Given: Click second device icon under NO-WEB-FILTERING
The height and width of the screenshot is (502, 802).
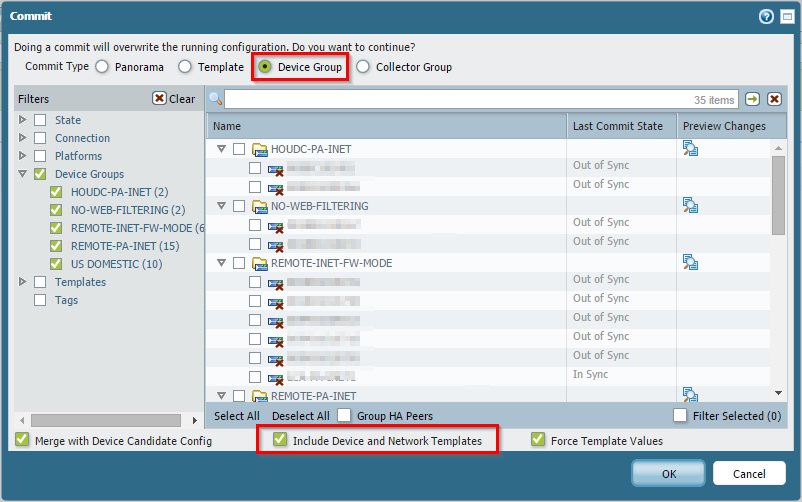Looking at the screenshot, I should click(x=276, y=246).
